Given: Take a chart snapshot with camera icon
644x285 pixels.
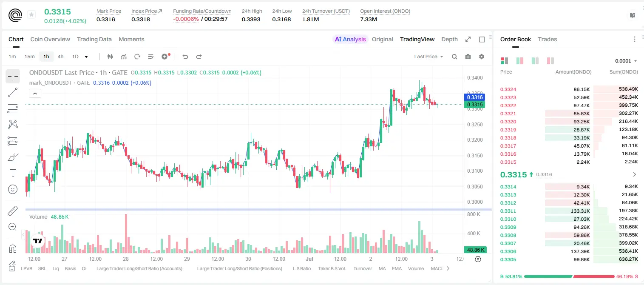Looking at the screenshot, I should pos(468,57).
